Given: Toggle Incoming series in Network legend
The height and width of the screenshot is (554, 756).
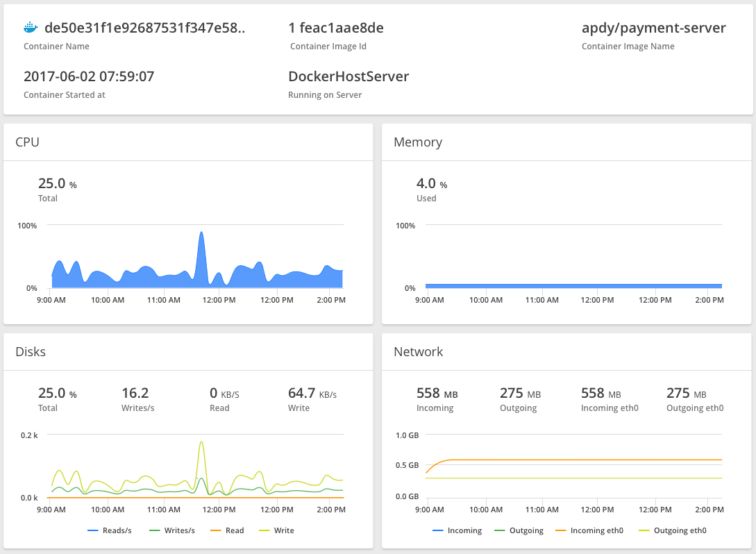Looking at the screenshot, I should point(457,530).
